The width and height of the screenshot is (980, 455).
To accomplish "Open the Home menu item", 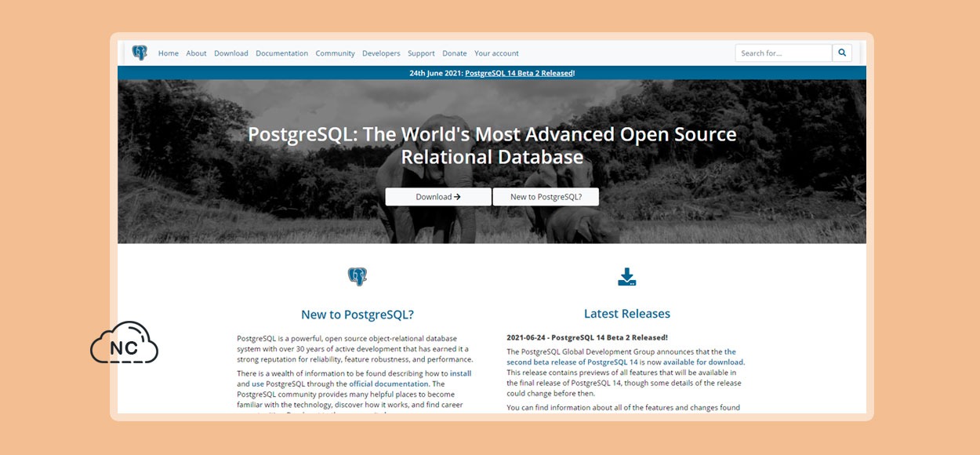I will 169,53.
